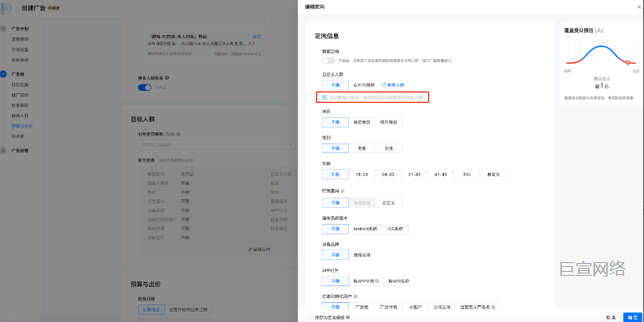Click help icon next to 行为定向

click(343, 191)
